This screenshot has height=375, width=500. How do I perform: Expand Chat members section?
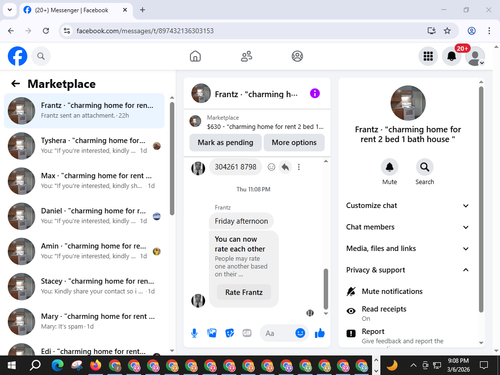408,227
